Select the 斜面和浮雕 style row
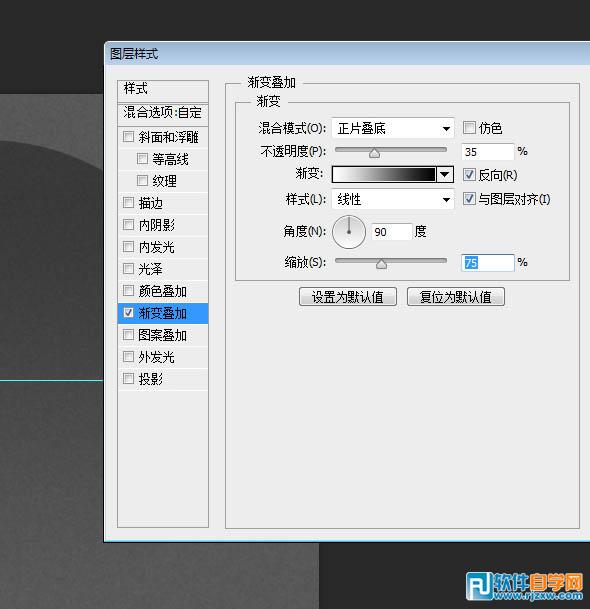 click(x=163, y=137)
